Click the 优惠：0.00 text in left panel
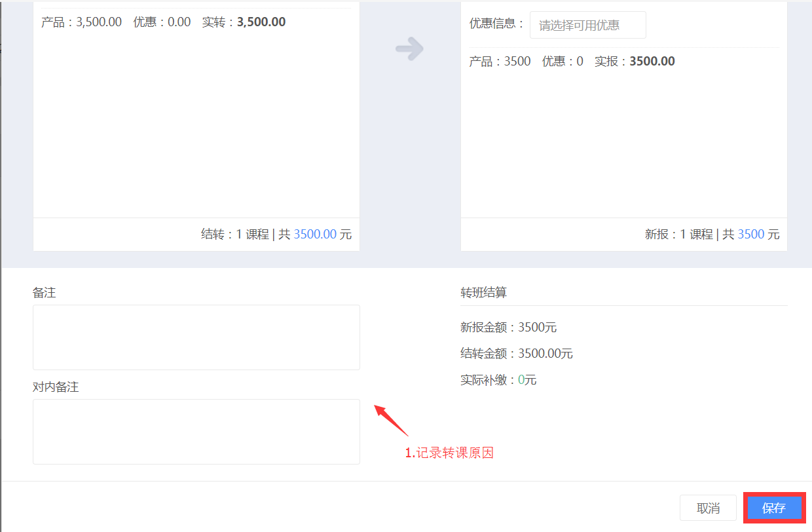The width and height of the screenshot is (812, 532). click(x=162, y=22)
